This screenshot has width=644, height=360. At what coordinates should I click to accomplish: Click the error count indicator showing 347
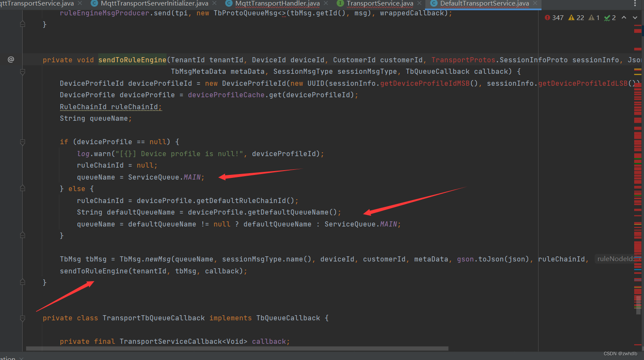(554, 17)
